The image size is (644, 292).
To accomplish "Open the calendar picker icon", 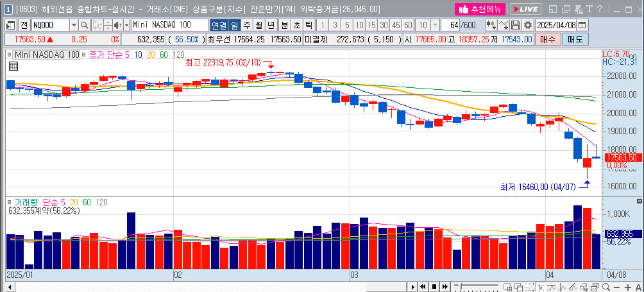I will (x=582, y=25).
